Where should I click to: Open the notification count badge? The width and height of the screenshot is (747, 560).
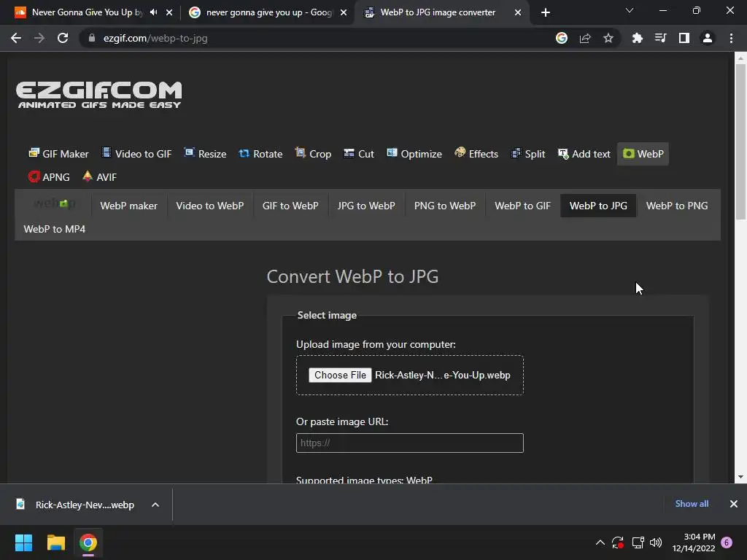point(727,542)
